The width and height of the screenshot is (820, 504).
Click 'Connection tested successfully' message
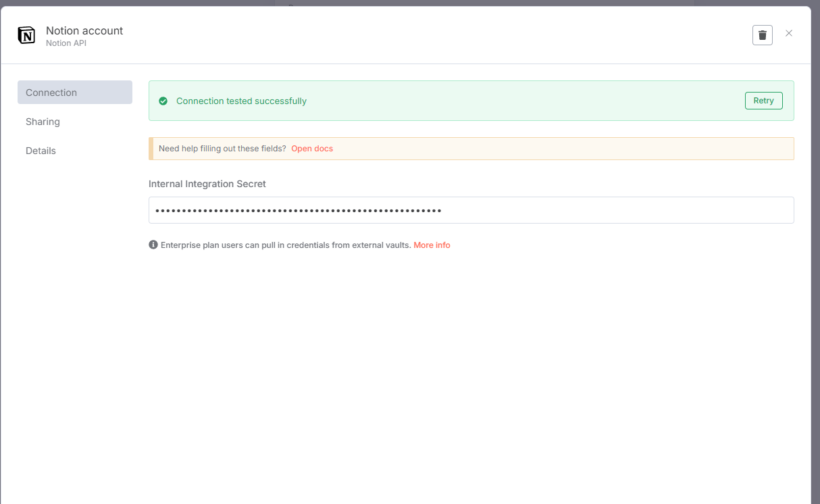click(241, 101)
